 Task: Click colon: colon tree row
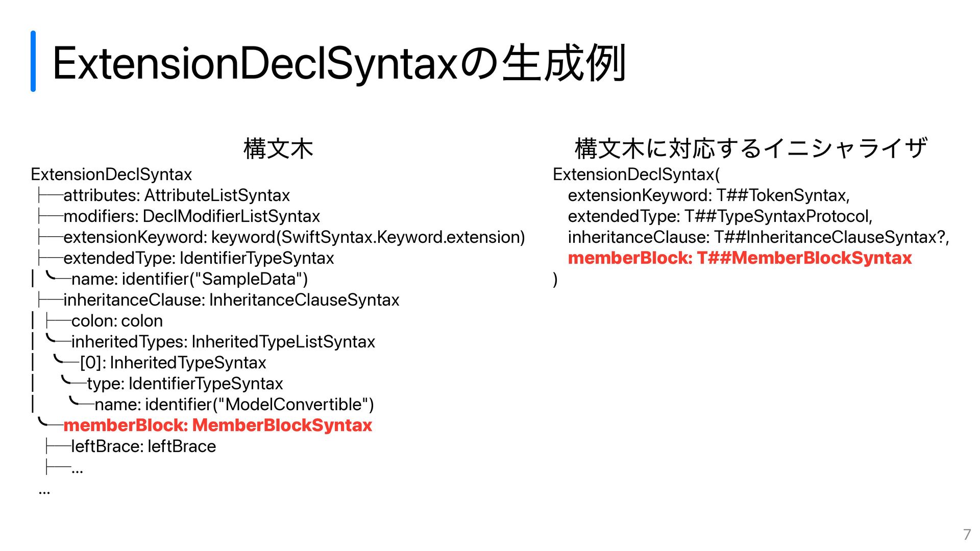coord(117,321)
